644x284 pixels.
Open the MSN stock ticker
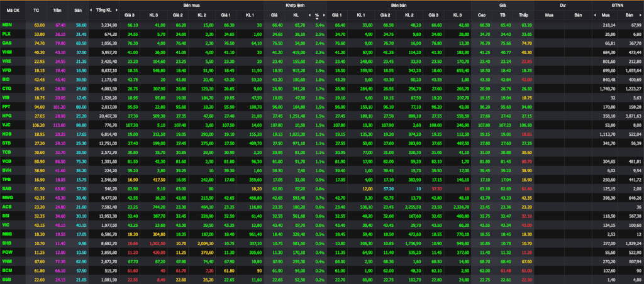tap(6, 25)
